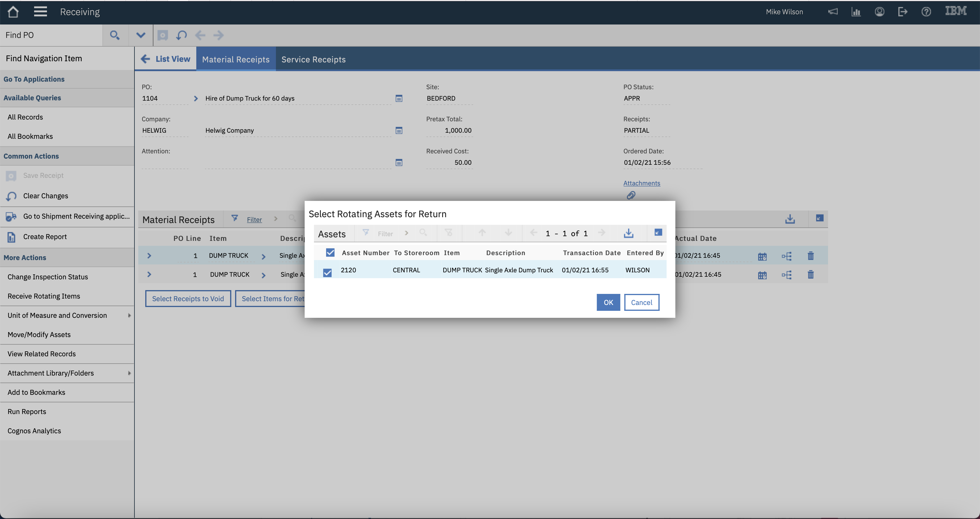
Task: Click the user profile icon
Action: pos(879,11)
